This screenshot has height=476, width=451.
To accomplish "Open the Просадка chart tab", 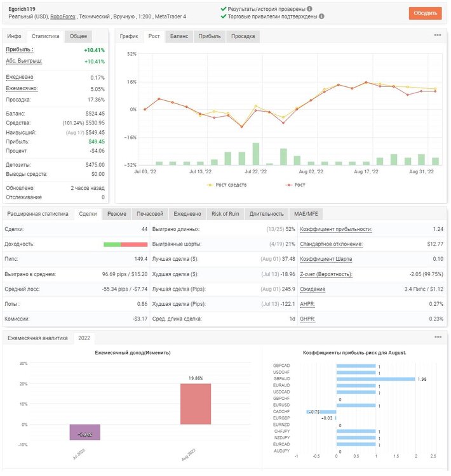I will 243,36.
